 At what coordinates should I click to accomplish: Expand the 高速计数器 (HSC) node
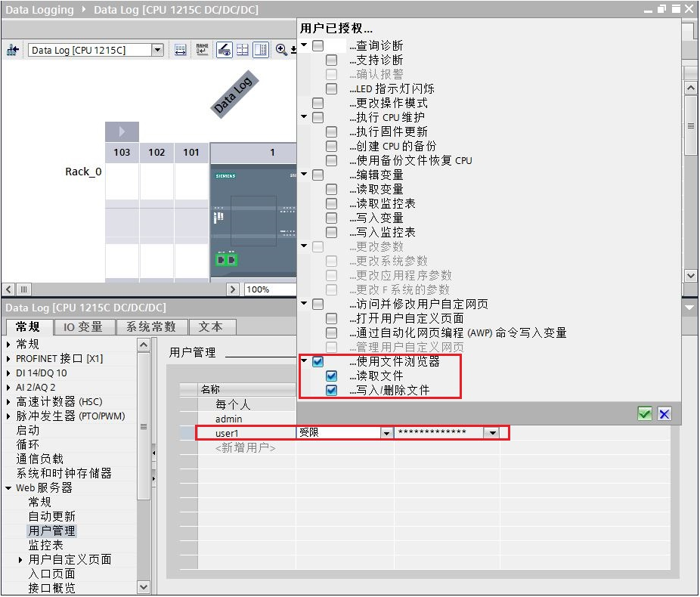[8, 402]
